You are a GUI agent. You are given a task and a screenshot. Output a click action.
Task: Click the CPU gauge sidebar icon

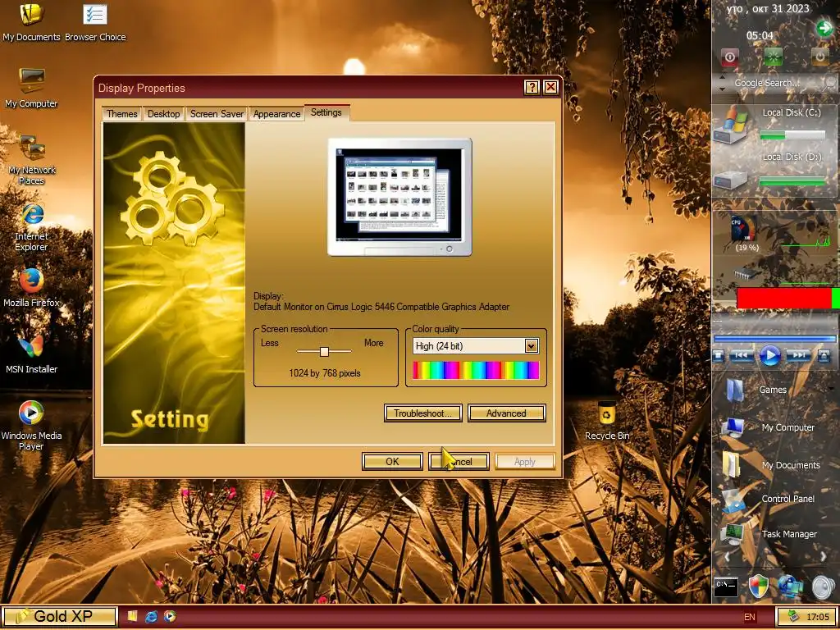click(x=745, y=230)
